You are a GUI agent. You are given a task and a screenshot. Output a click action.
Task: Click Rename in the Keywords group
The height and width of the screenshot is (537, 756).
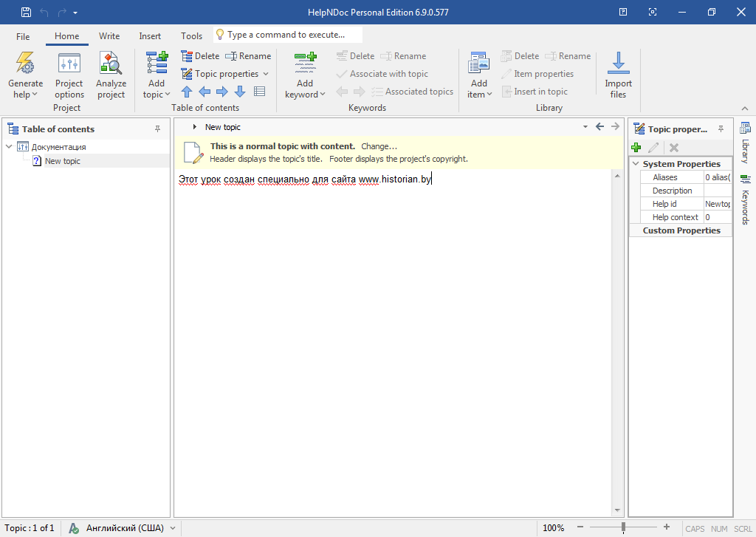(403, 56)
